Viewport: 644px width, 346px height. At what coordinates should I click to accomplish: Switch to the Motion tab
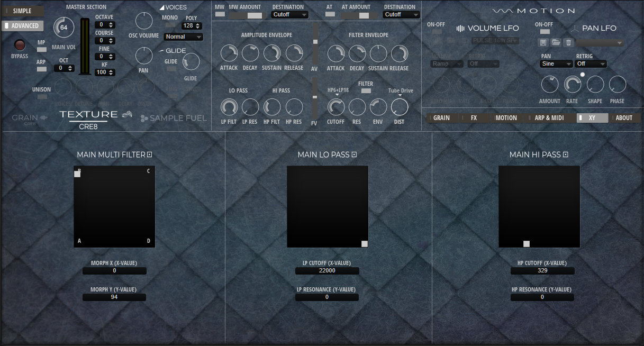(506, 118)
